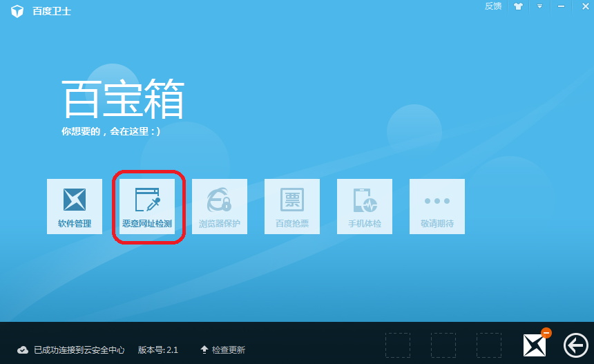Screen dimensions: 594x364
Task: Remove the pinned software manager shortcut badge
Action: [546, 333]
